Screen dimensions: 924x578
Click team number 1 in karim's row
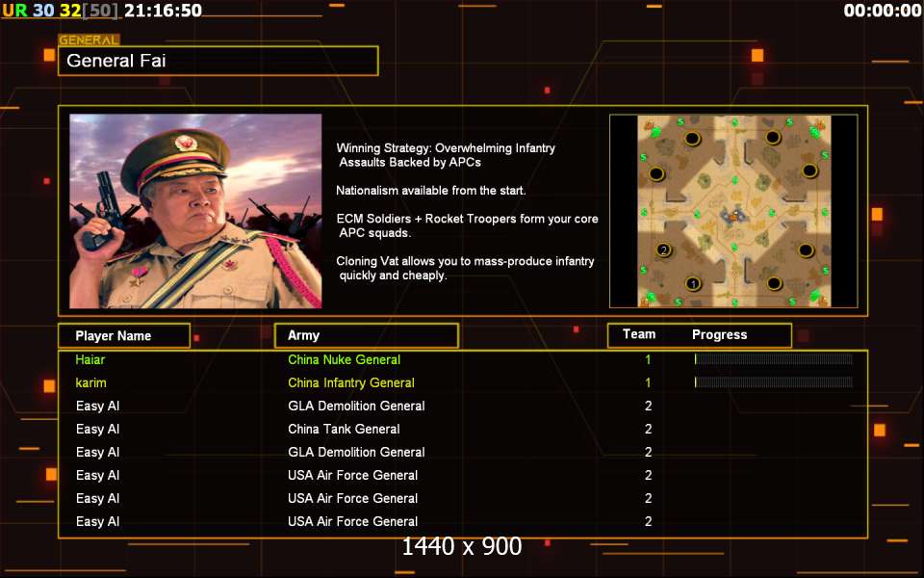coord(648,382)
